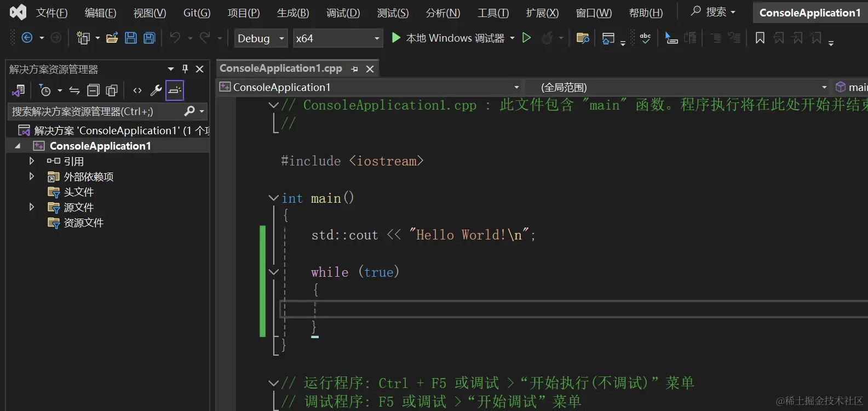Open Solution Explorer window options dropdown

[171, 69]
